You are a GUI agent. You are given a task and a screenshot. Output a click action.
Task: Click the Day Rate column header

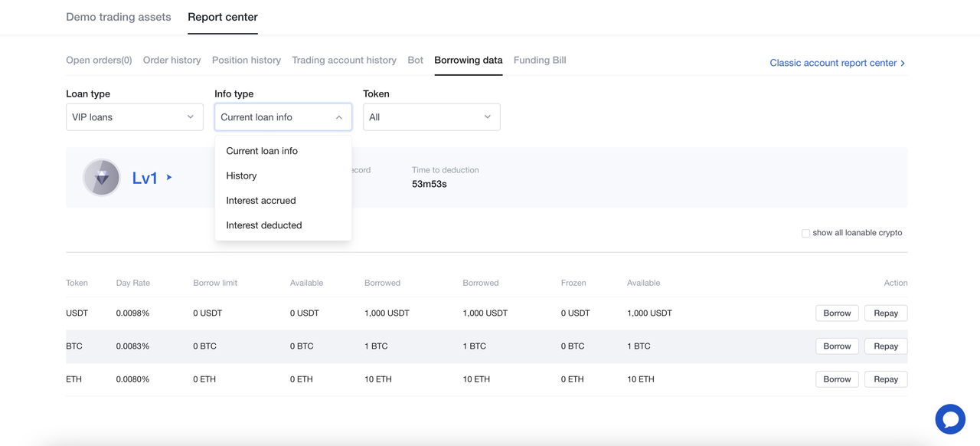[x=133, y=283]
